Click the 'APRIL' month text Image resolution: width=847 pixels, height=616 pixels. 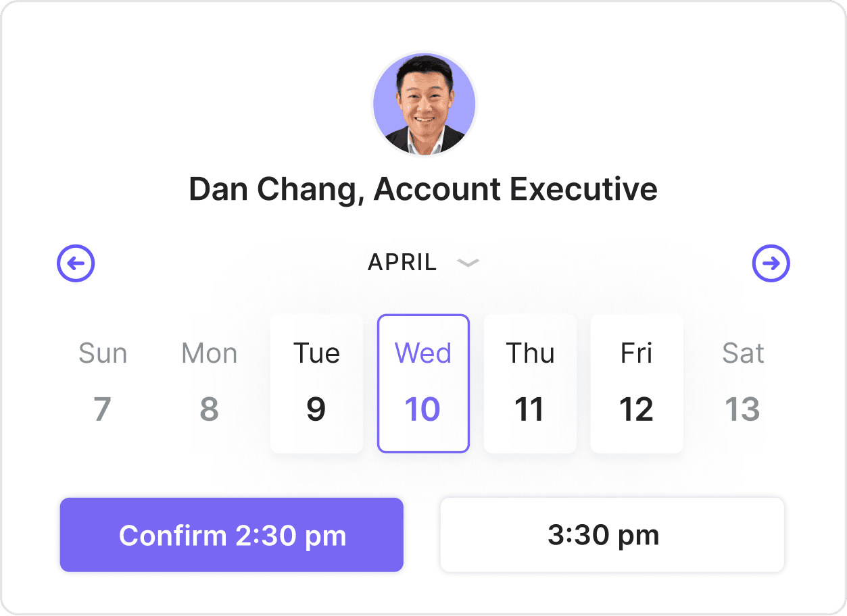click(402, 263)
